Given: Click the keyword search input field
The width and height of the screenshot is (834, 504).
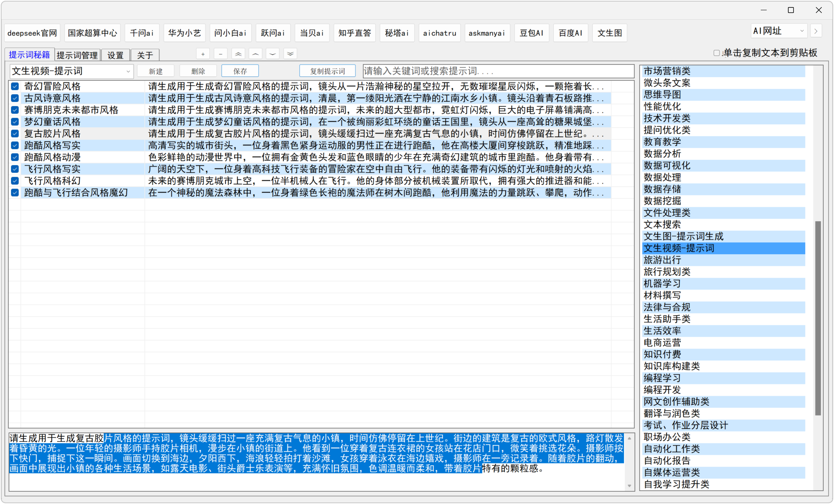Looking at the screenshot, I should pyautogui.click(x=498, y=71).
